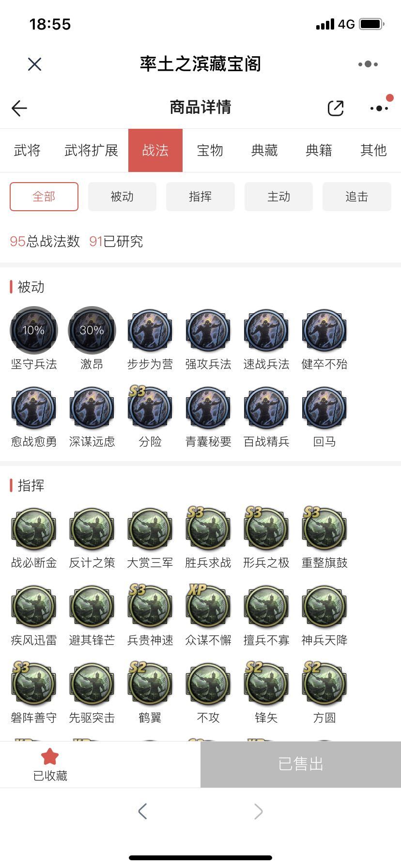Select the 分险 S3 skill icon
The image size is (401, 868).
[x=150, y=408]
